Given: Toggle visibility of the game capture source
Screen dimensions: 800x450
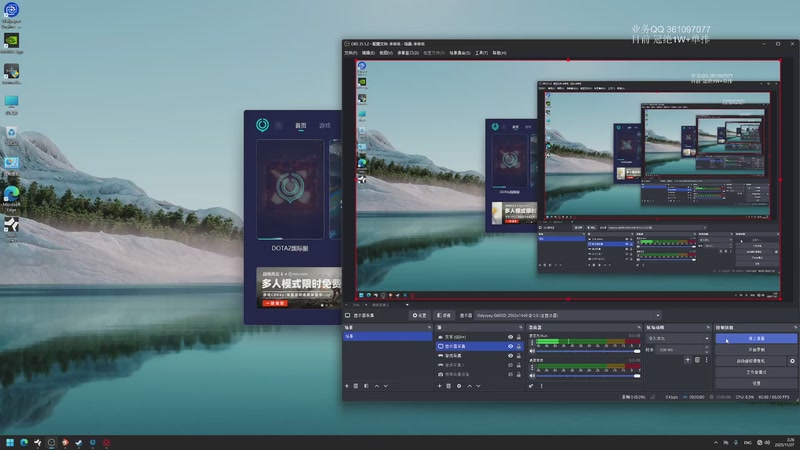Looking at the screenshot, I should pyautogui.click(x=510, y=356).
